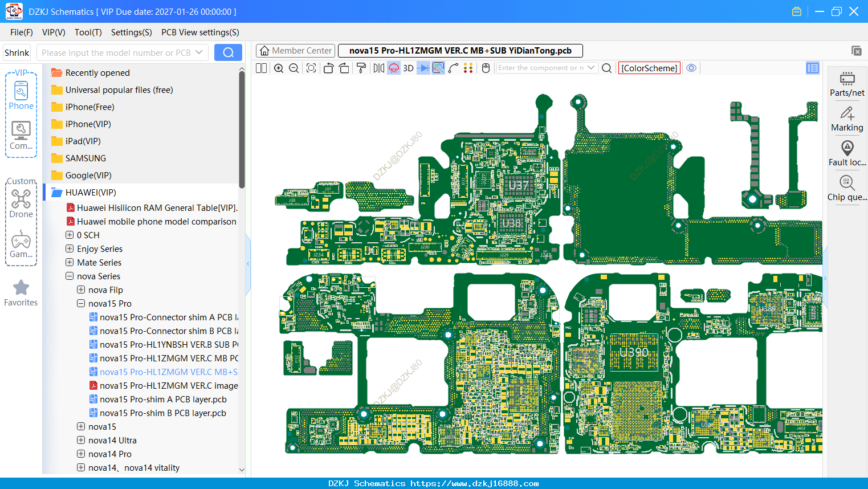868x489 pixels.
Task: Click the zoom in magnifier icon
Action: [279, 68]
